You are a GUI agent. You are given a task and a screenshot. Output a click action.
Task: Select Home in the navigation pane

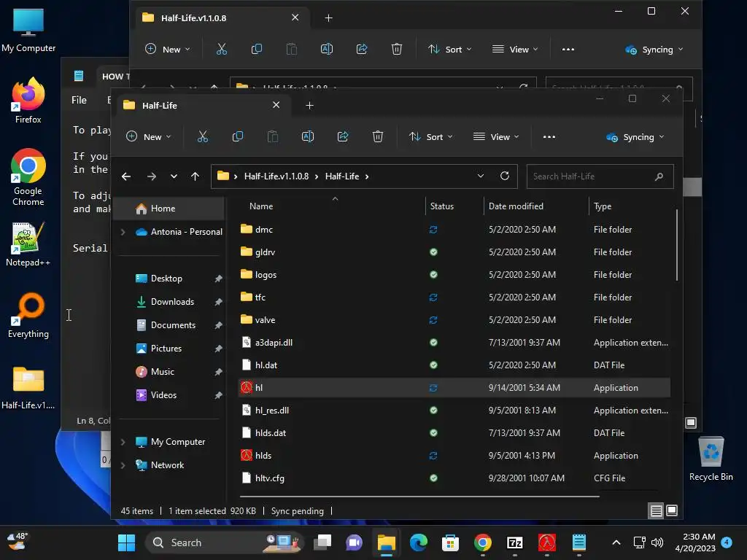[169, 209]
